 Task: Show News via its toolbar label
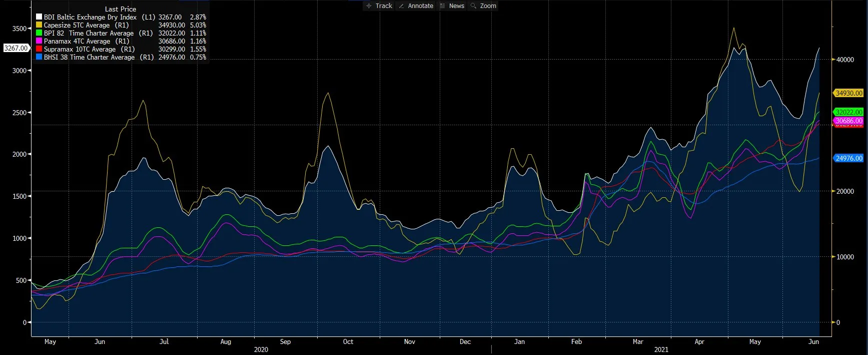pos(456,6)
